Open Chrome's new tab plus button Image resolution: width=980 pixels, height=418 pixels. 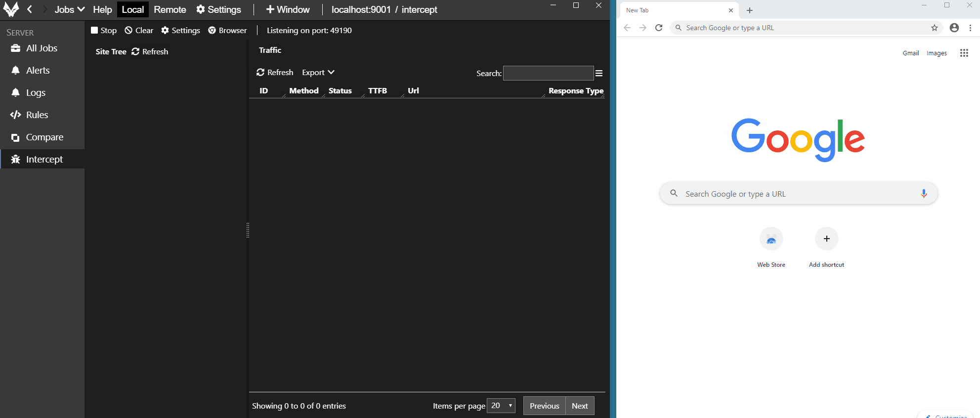[x=750, y=10]
